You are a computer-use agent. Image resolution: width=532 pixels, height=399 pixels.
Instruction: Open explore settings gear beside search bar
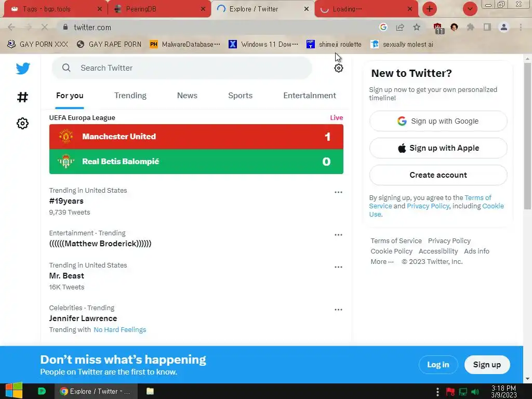(x=338, y=68)
